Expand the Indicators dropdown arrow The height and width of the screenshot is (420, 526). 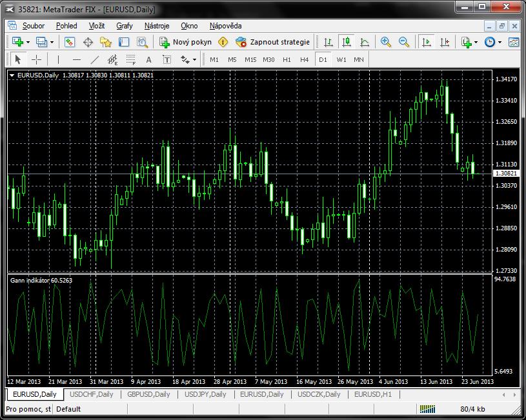click(476, 43)
